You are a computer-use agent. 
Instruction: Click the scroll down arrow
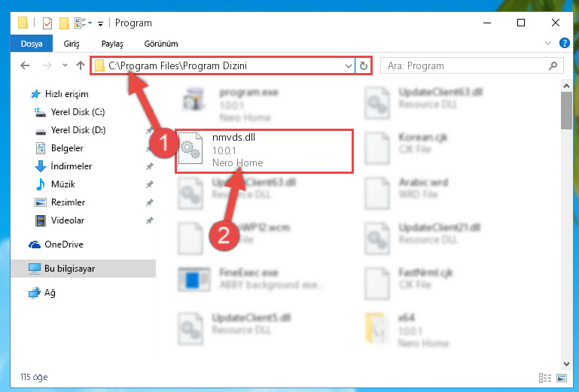(x=566, y=364)
